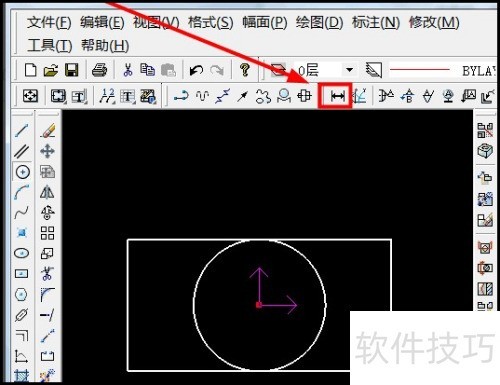Select the Line drawing tool
Screen dimensions: 500x385
[22, 130]
